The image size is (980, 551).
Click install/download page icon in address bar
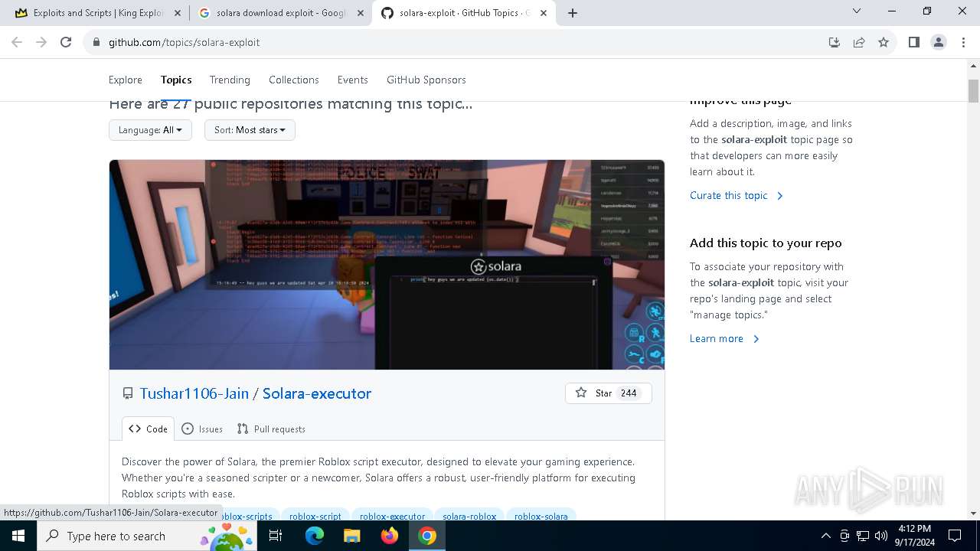[x=835, y=42]
